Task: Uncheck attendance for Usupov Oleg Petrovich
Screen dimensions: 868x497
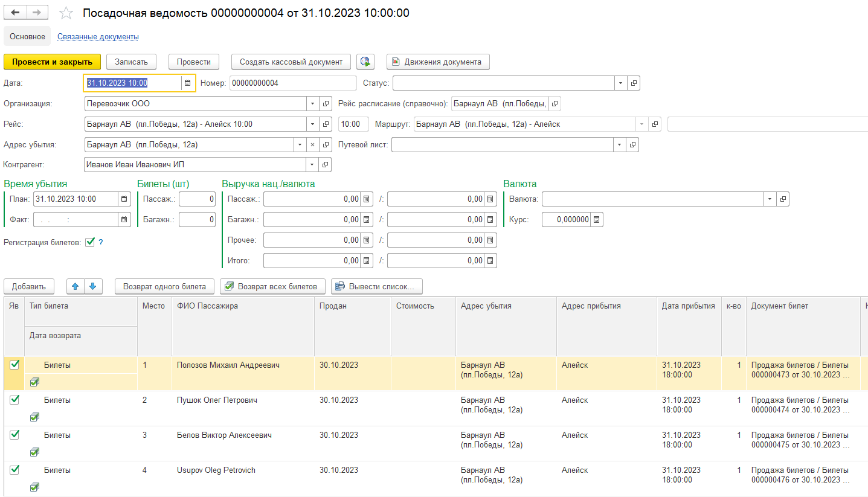Action: [x=14, y=469]
